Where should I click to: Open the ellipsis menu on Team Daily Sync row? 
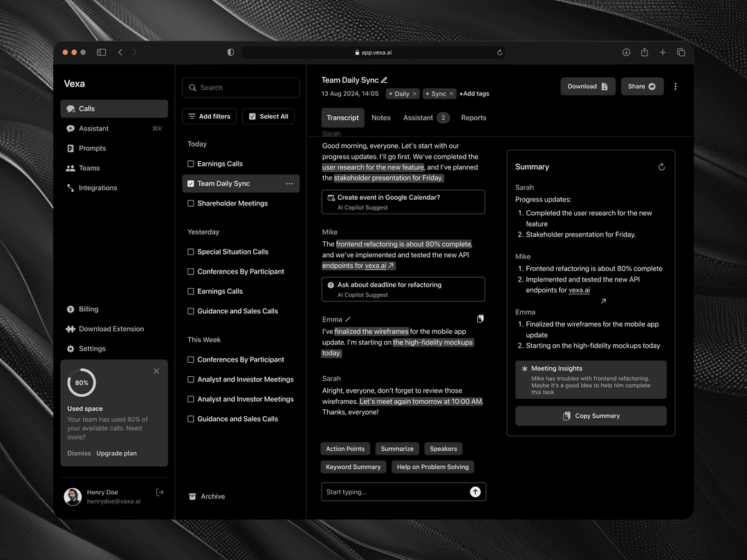(289, 184)
